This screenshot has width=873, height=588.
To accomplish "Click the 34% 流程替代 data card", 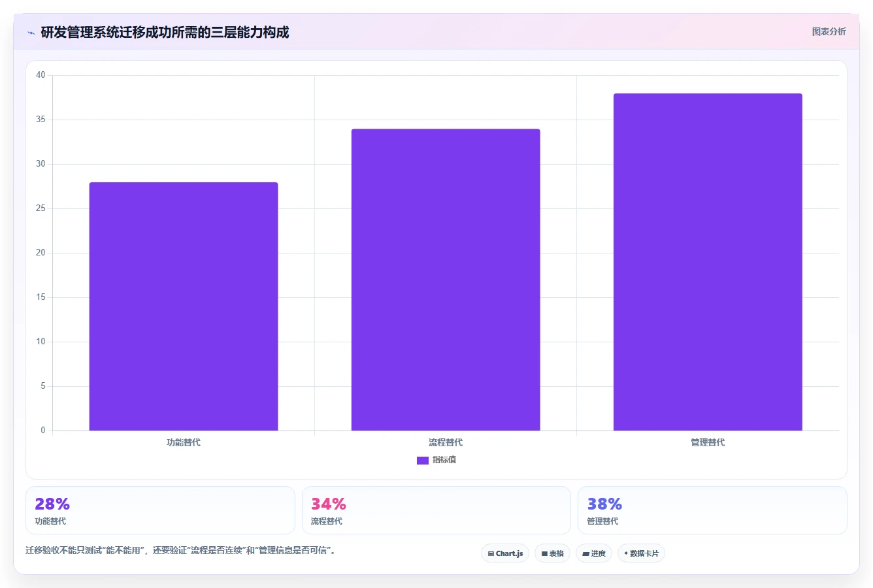I will click(436, 510).
